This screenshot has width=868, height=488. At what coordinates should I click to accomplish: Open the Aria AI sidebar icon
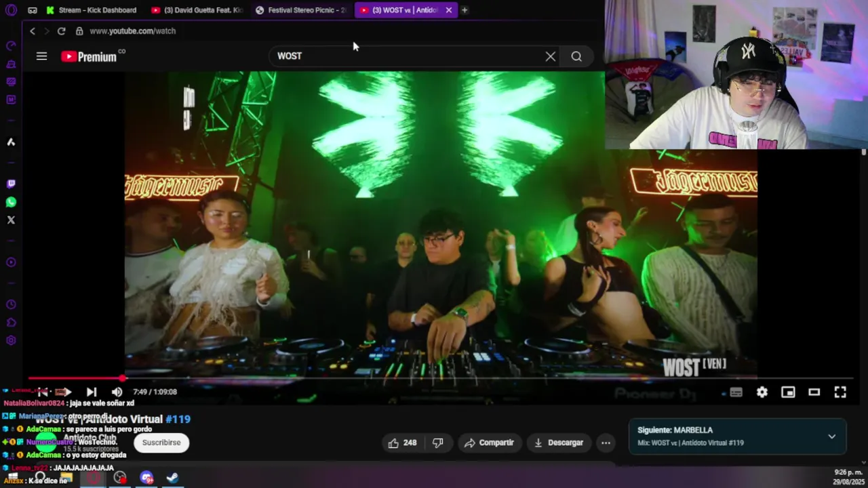[x=11, y=142]
